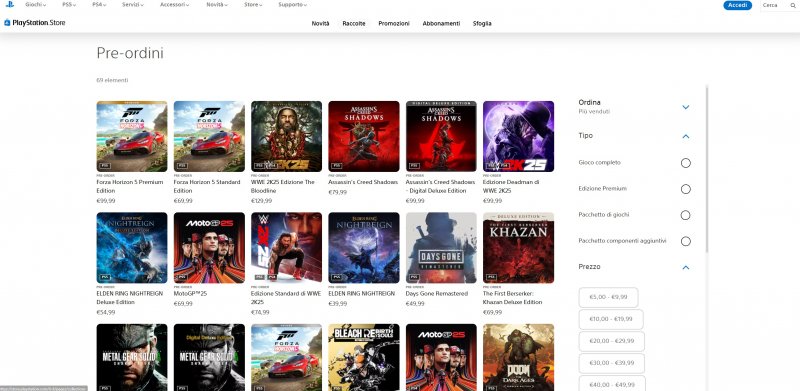Click the €39,99 price

click(337, 304)
